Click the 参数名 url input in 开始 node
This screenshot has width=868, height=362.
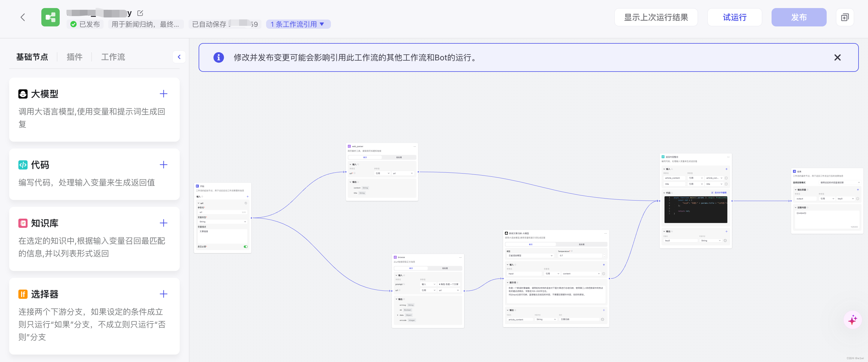click(x=223, y=212)
